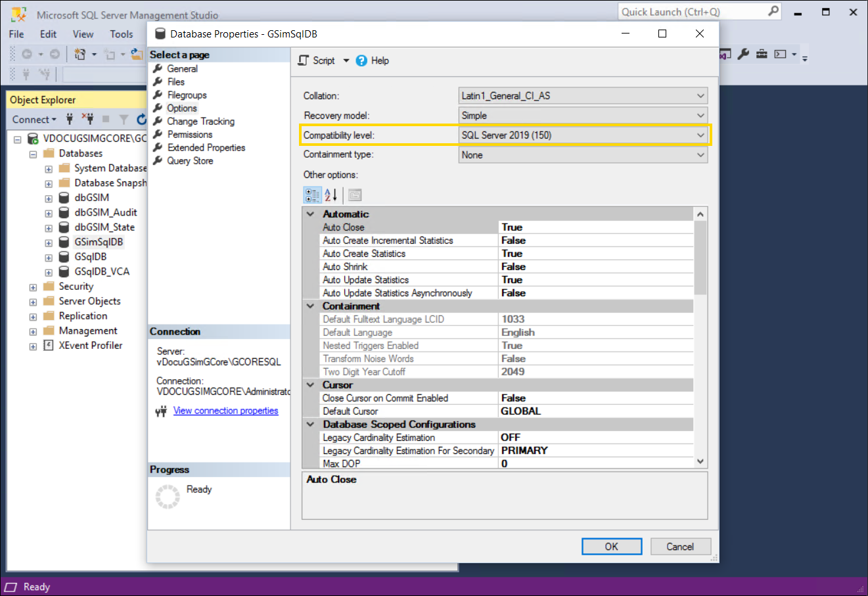Open the Query Store page
Image resolution: width=868 pixels, height=596 pixels.
point(190,161)
